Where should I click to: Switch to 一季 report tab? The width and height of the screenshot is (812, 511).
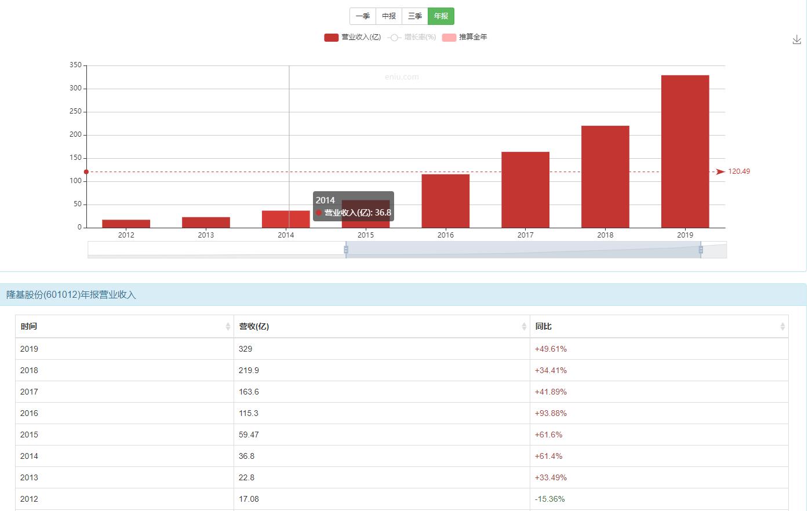363,16
